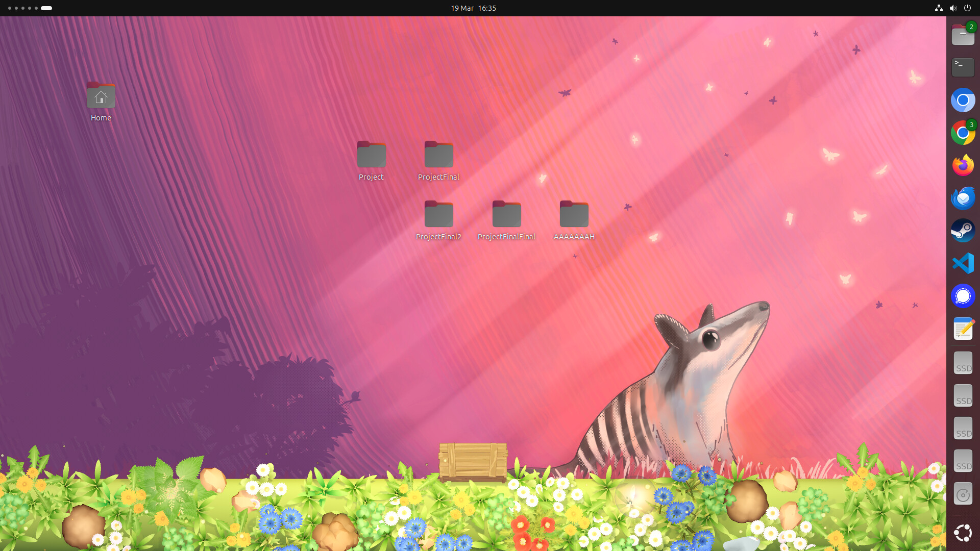Open the clock and calendar menu
This screenshot has width=980, height=551.
click(473, 8)
